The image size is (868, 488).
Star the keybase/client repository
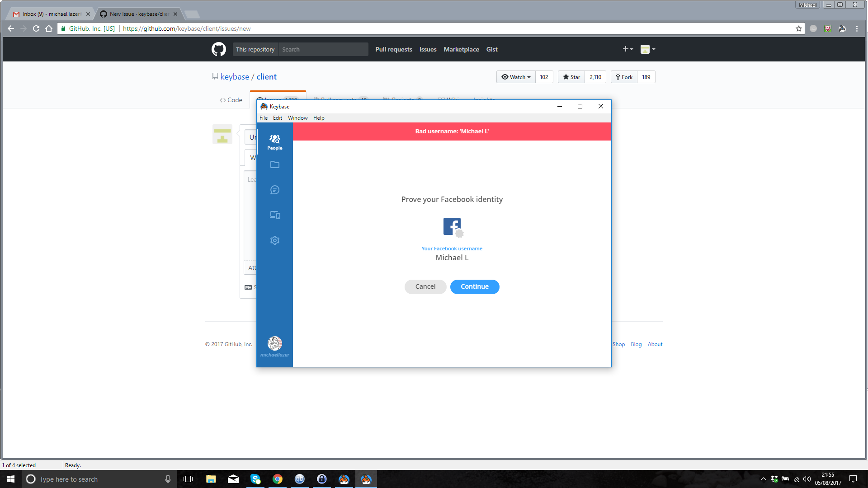(x=571, y=77)
